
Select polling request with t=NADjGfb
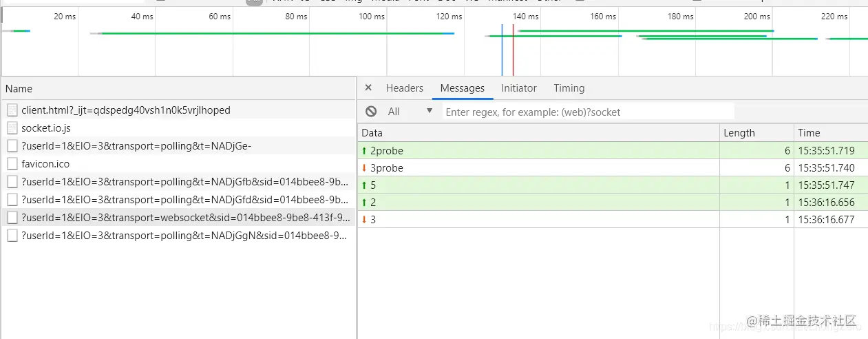pos(178,181)
